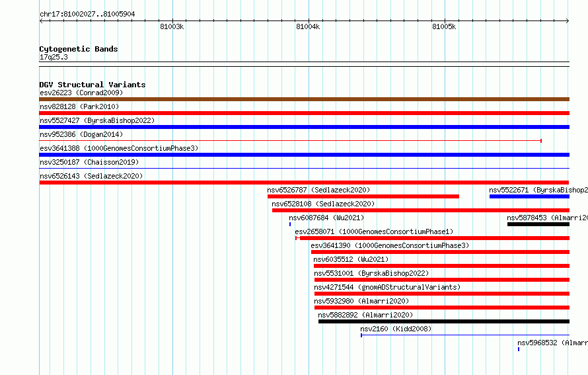Screen dimensions: 588x375
Task: Select the red nsv6526787 variant bar
Action: (363, 196)
